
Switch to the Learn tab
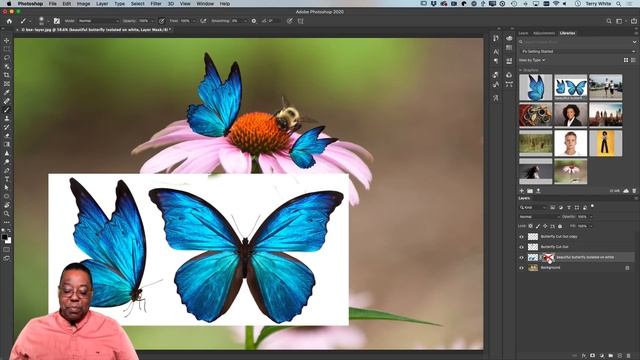[523, 33]
